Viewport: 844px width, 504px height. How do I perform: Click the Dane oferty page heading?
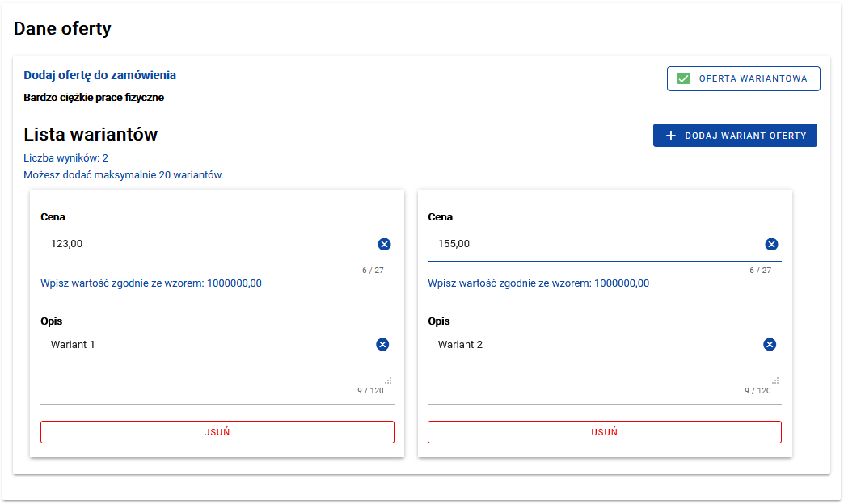click(62, 29)
